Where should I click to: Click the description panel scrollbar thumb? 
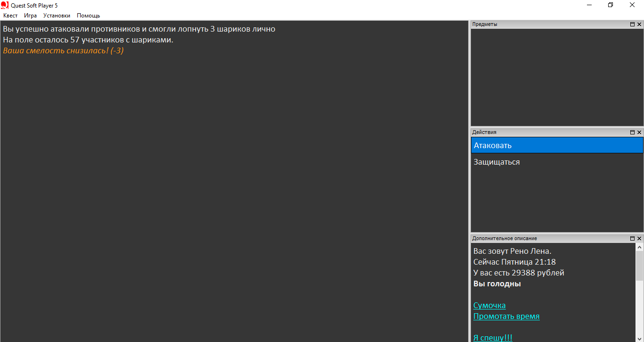639,265
